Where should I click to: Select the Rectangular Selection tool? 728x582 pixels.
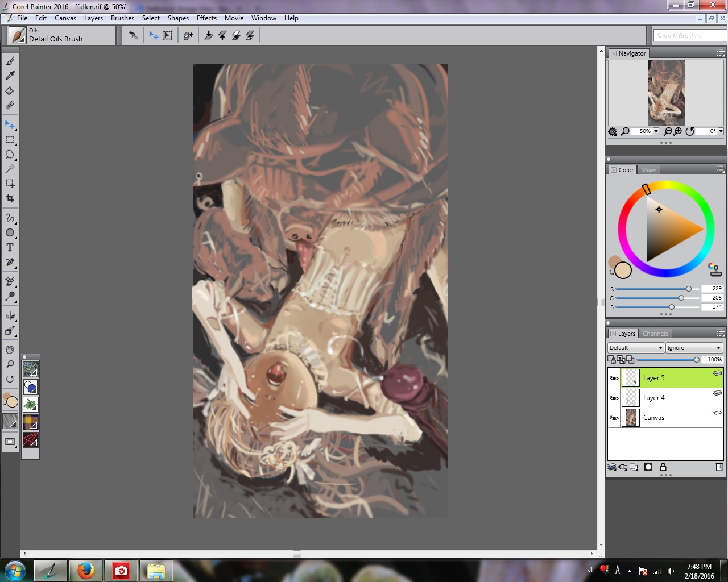[x=10, y=139]
